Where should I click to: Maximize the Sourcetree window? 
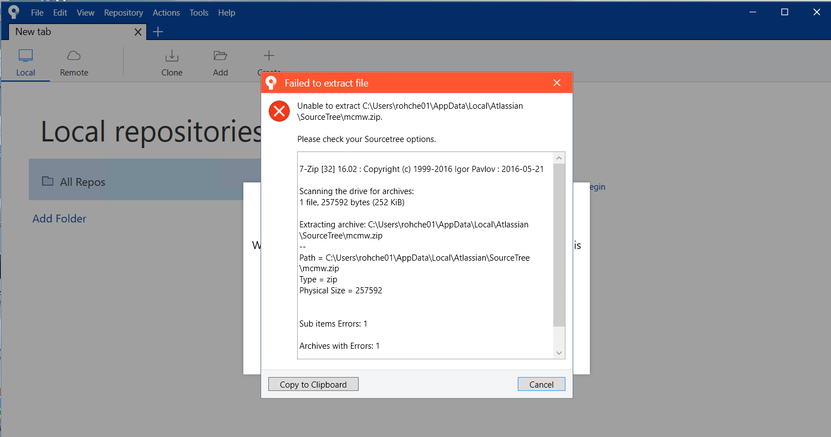[784, 12]
